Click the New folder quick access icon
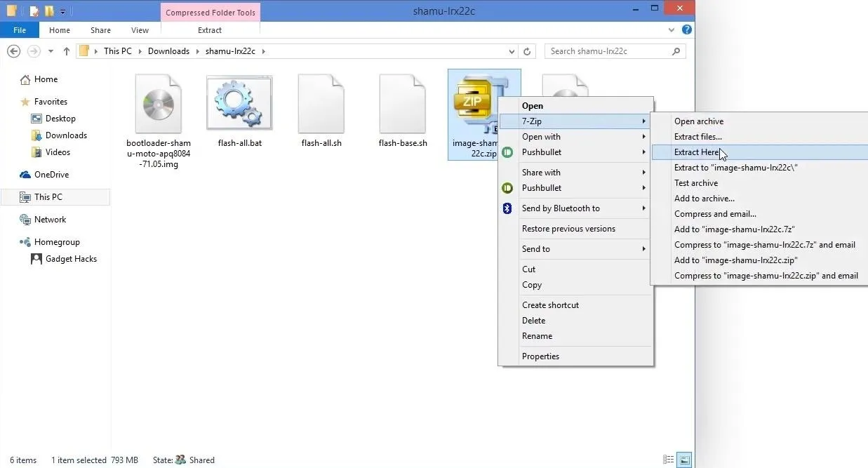Viewport: 868px width, 468px height. pyautogui.click(x=48, y=11)
